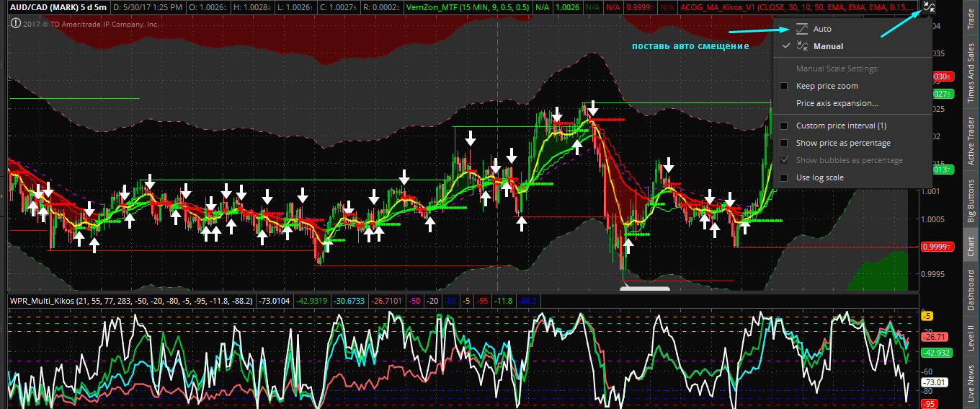Image resolution: width=980 pixels, height=409 pixels.
Task: Open the WPR_Multi_Kikos study label
Action: (130, 300)
